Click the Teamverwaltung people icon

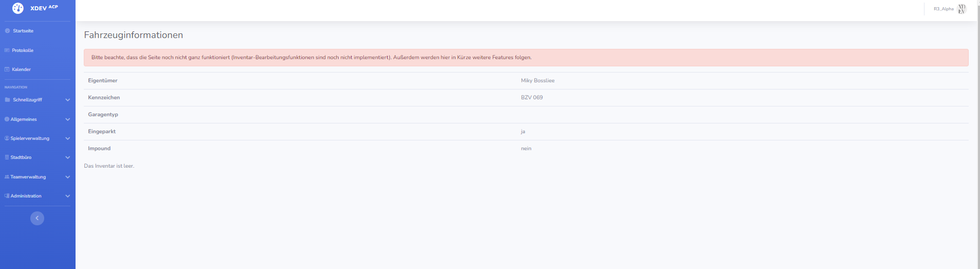(7, 177)
